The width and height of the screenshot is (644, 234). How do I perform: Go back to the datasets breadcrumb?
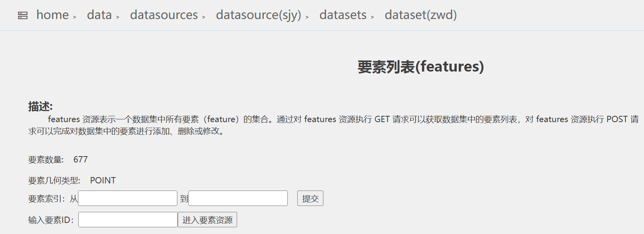[x=343, y=15]
